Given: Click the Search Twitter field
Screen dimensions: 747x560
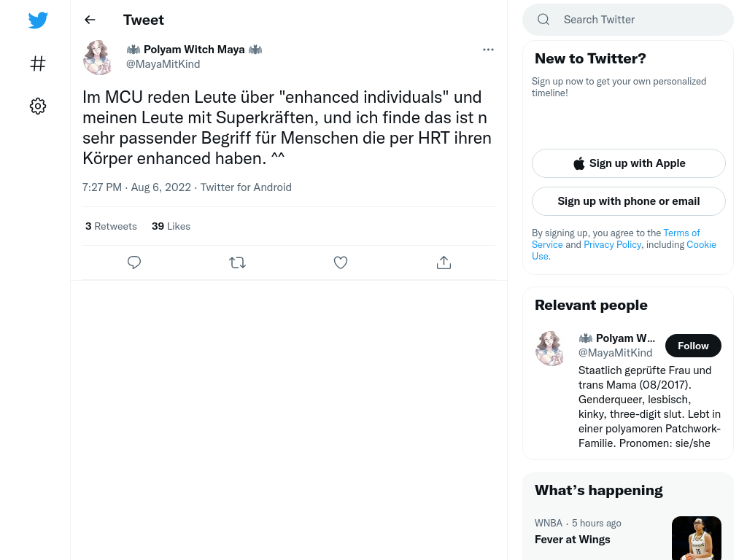Looking at the screenshot, I should click(628, 20).
